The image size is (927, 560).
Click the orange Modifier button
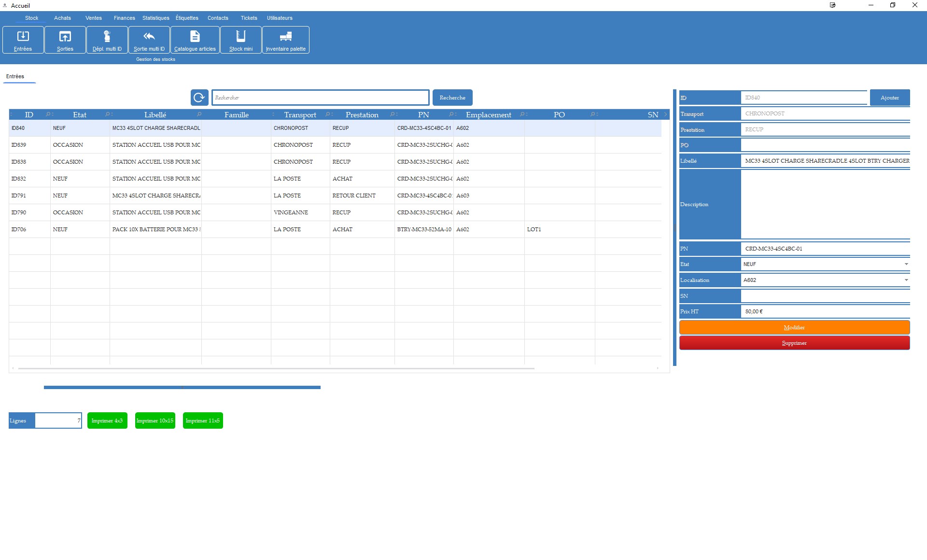click(794, 327)
